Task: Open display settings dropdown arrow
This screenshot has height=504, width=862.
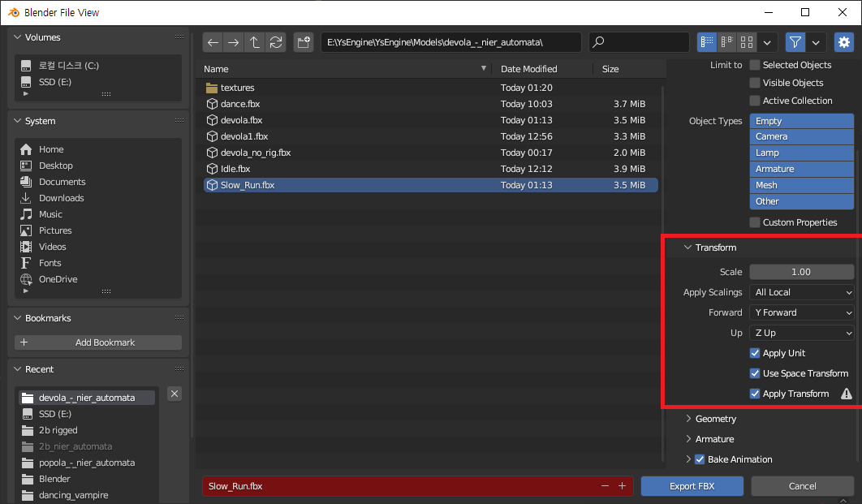Action: click(767, 42)
